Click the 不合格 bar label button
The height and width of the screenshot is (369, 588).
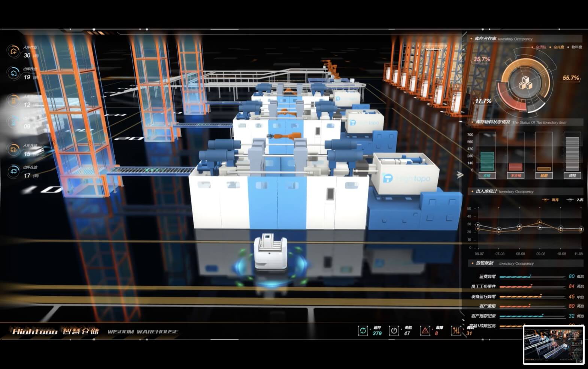tap(515, 175)
